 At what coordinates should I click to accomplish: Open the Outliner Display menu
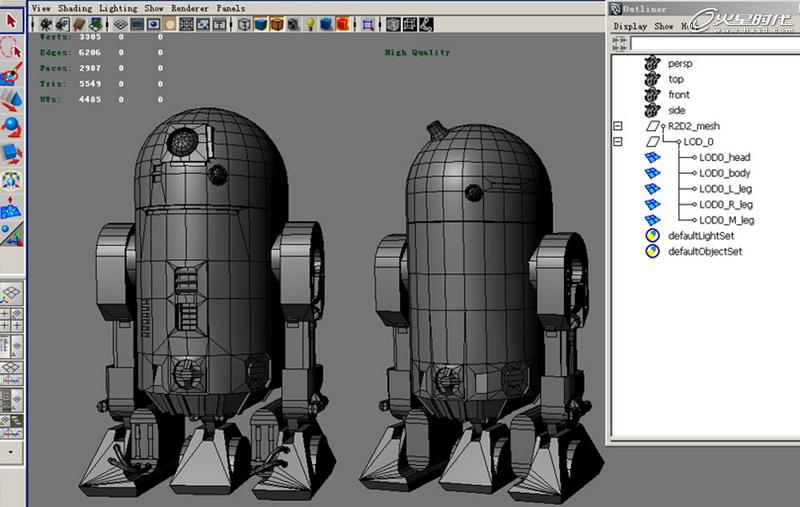(x=630, y=27)
